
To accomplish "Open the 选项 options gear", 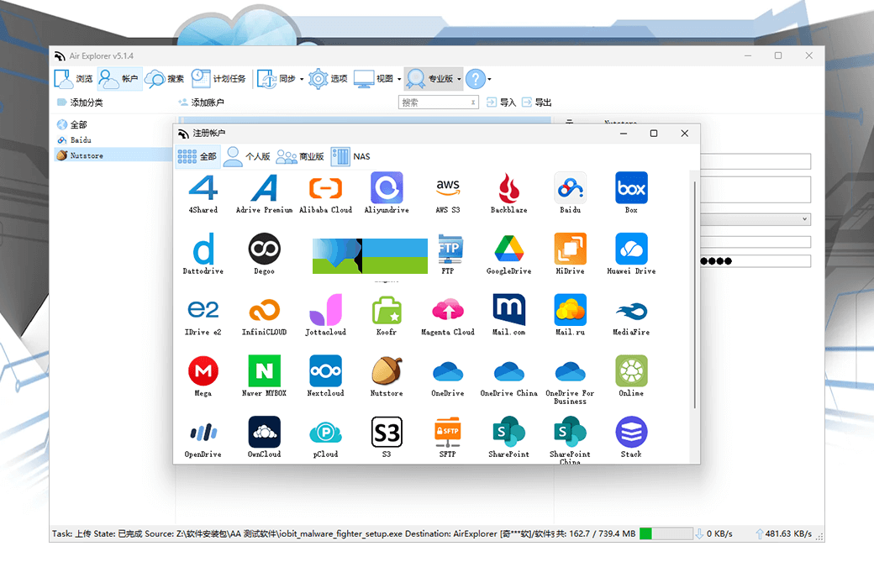I will (329, 79).
